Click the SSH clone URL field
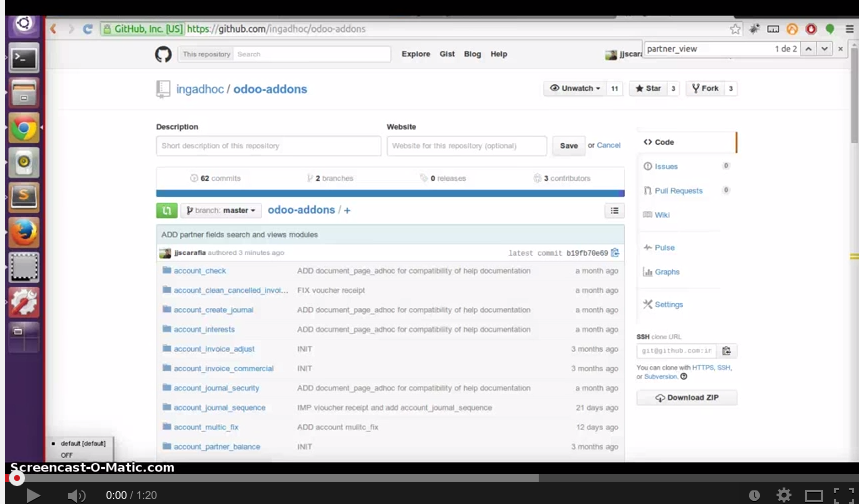865x504 pixels. [x=676, y=351]
